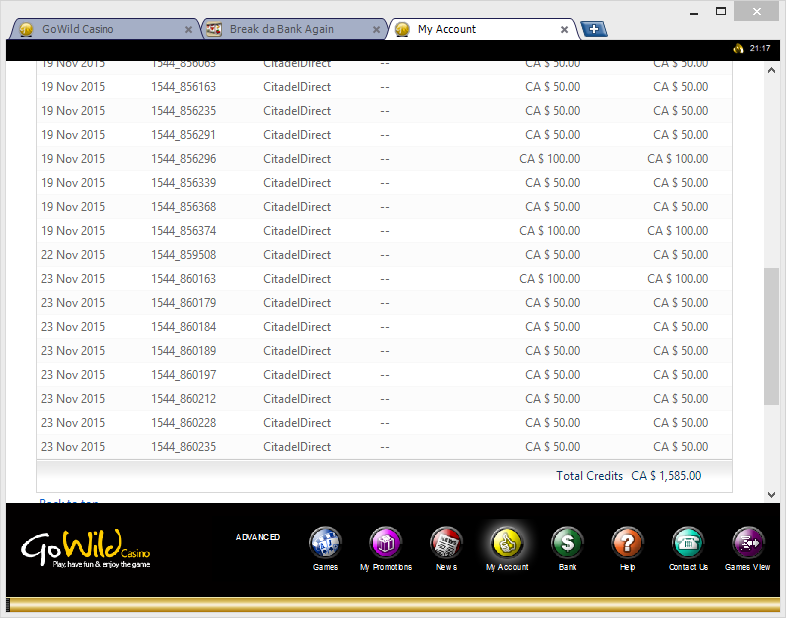Switch to the GoWild Casino tab
Image resolution: width=786 pixels, height=618 pixels.
pos(105,29)
